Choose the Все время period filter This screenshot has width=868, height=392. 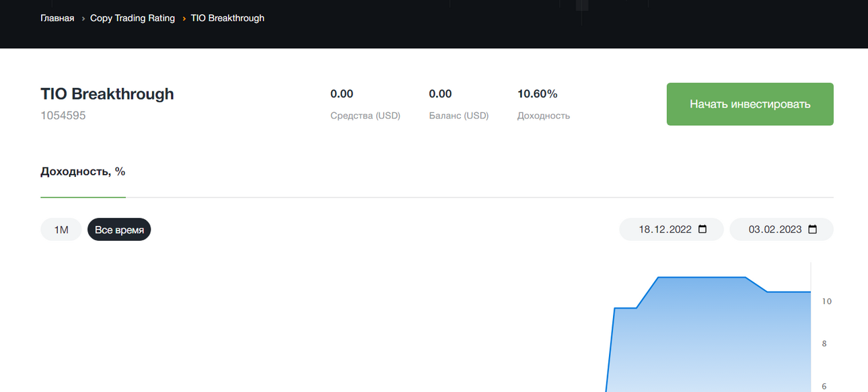(x=119, y=229)
